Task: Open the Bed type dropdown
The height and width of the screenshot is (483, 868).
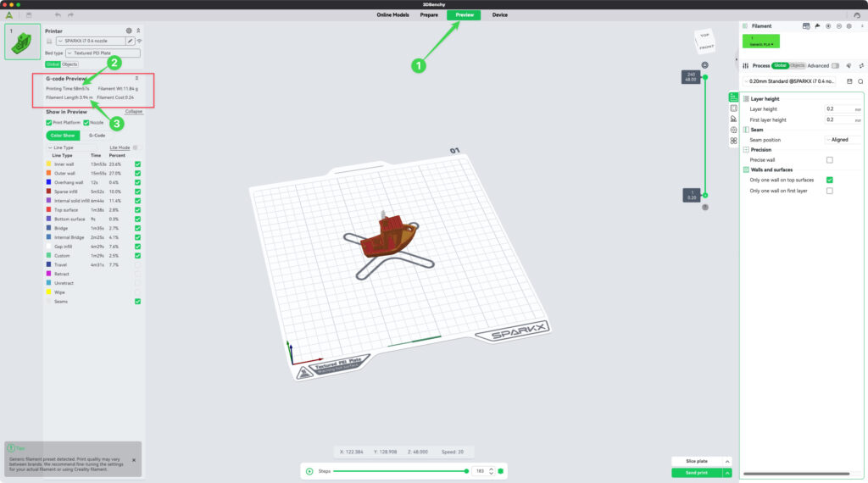Action: (103, 53)
